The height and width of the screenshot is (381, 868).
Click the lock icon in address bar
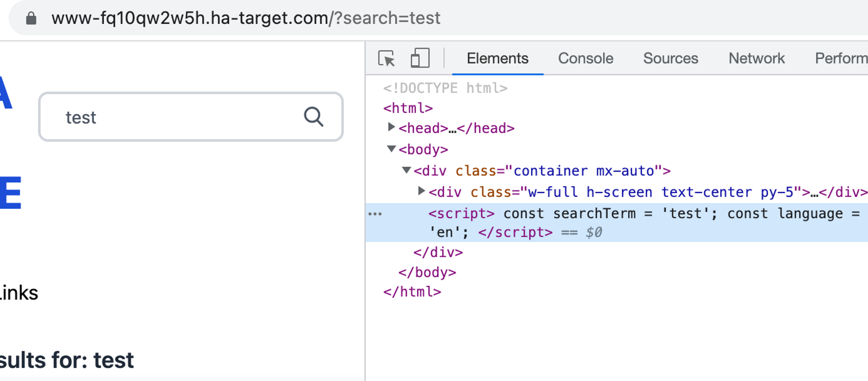[x=31, y=18]
